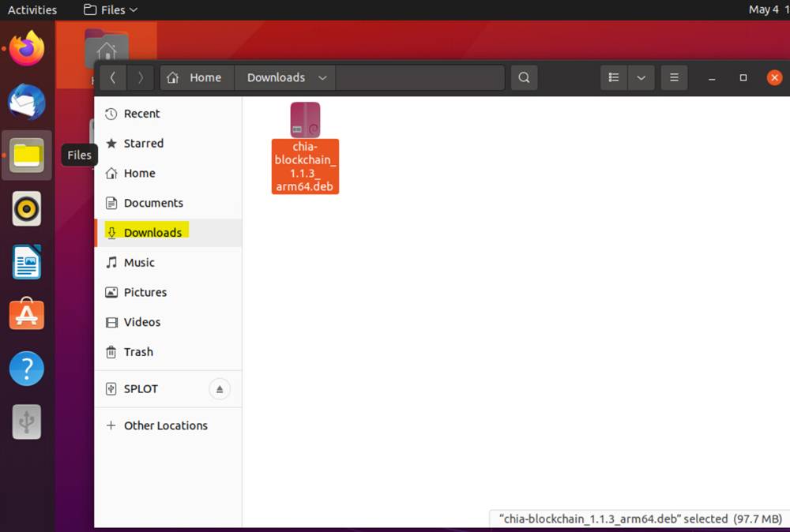This screenshot has height=532, width=790.
Task: Click Activities in the top bar
Action: click(x=32, y=9)
